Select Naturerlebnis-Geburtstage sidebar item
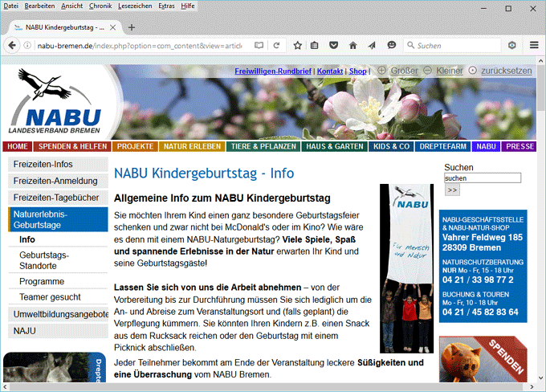Viewport: 546px width, 392px height. tap(58, 219)
